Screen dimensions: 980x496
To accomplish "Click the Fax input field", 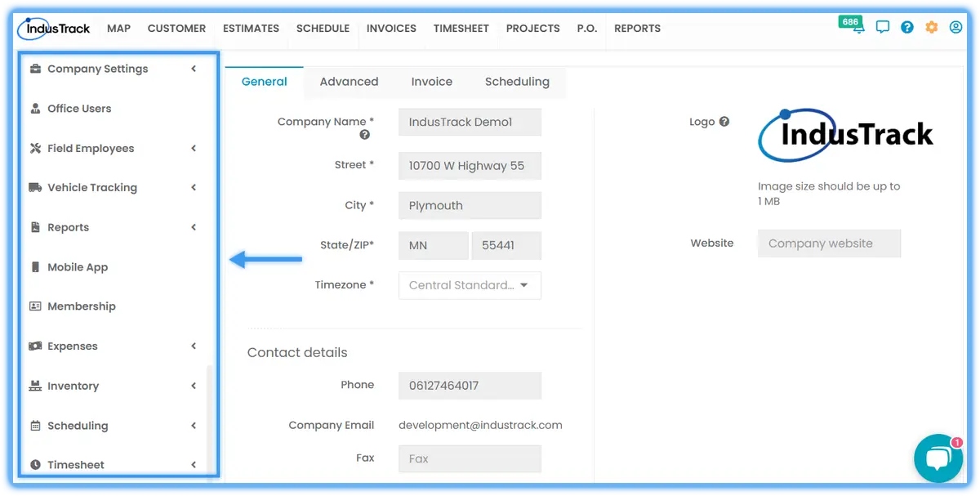I will tap(470, 458).
